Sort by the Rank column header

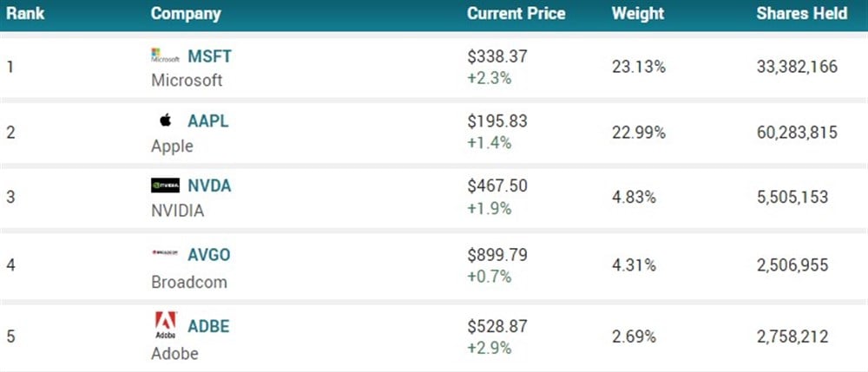point(26,14)
